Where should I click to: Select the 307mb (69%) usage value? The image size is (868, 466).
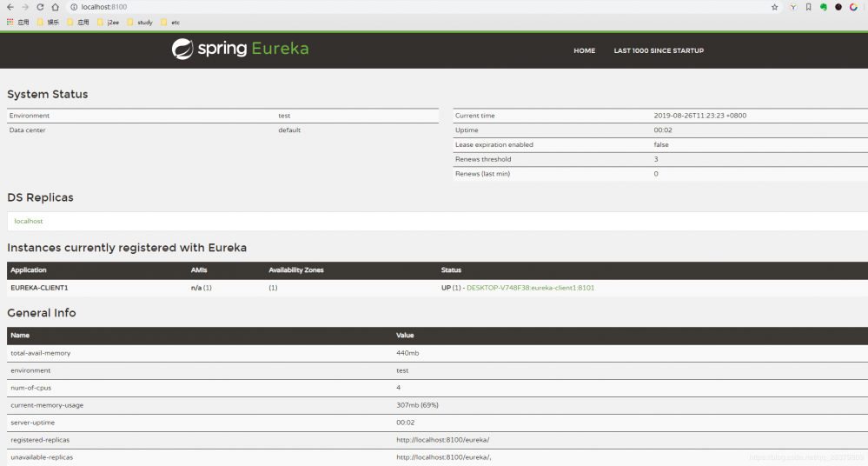pos(417,405)
